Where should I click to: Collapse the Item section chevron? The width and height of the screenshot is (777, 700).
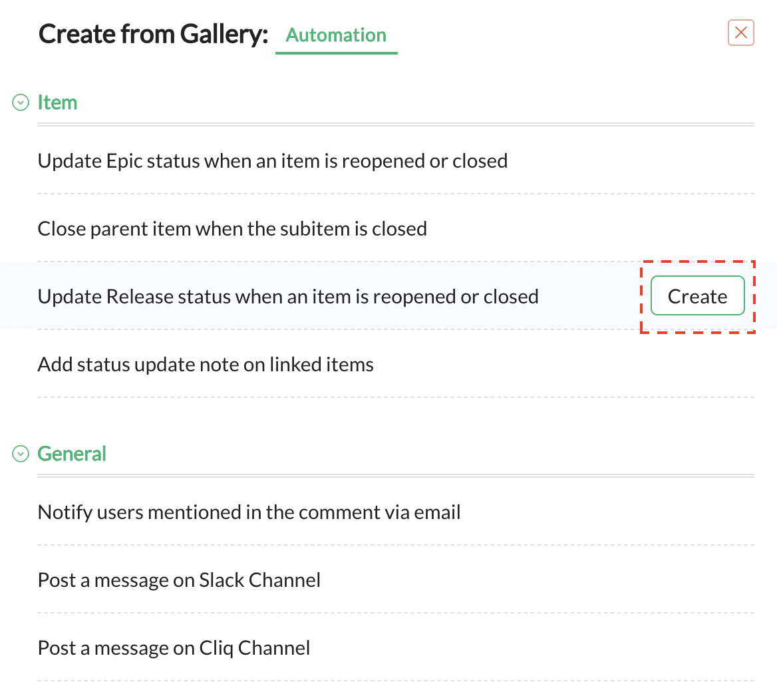(21, 102)
